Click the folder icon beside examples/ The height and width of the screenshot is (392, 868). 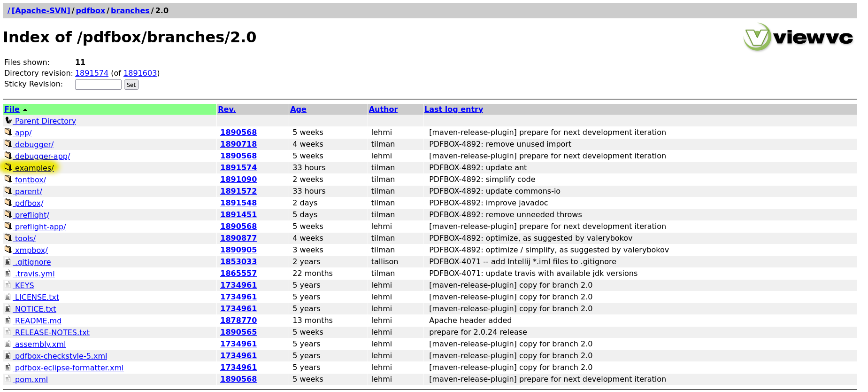tap(8, 167)
